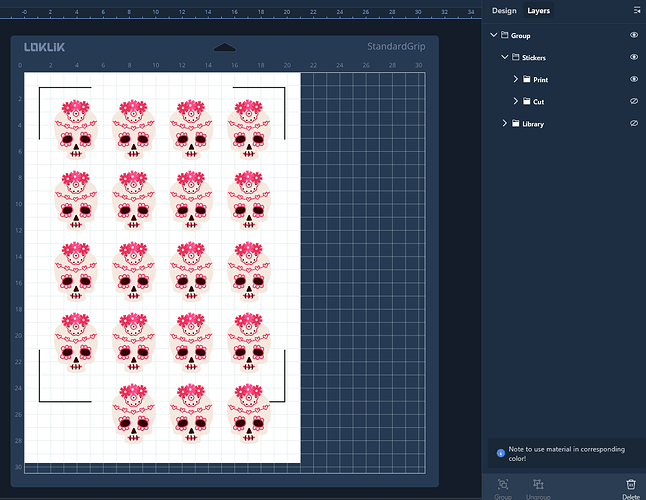Click the Cut layer folder icon

(527, 101)
